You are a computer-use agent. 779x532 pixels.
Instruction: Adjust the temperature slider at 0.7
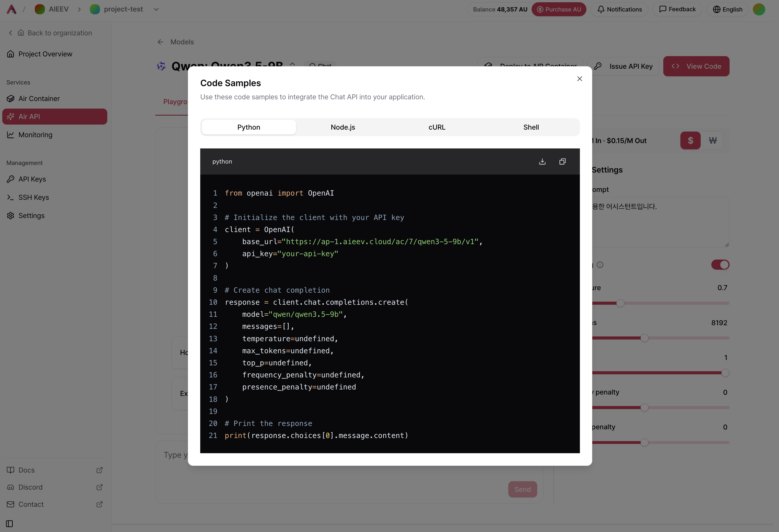pyautogui.click(x=620, y=303)
